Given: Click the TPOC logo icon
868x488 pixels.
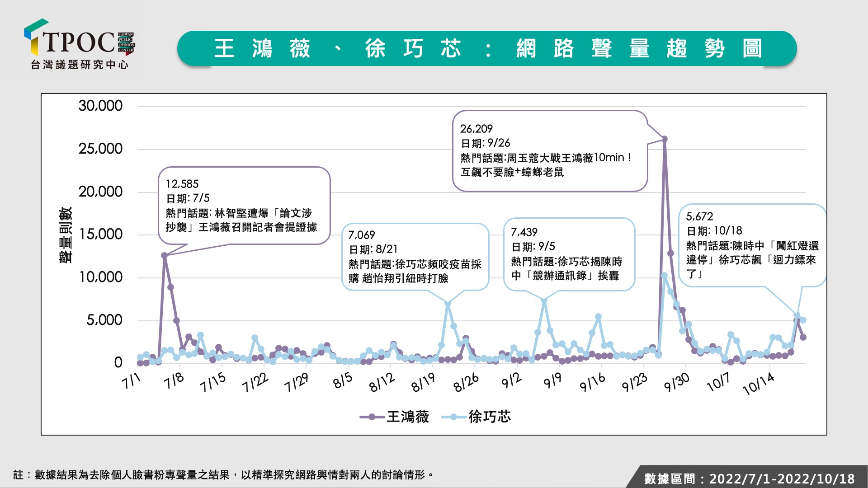Looking at the screenshot, I should click(x=80, y=44).
